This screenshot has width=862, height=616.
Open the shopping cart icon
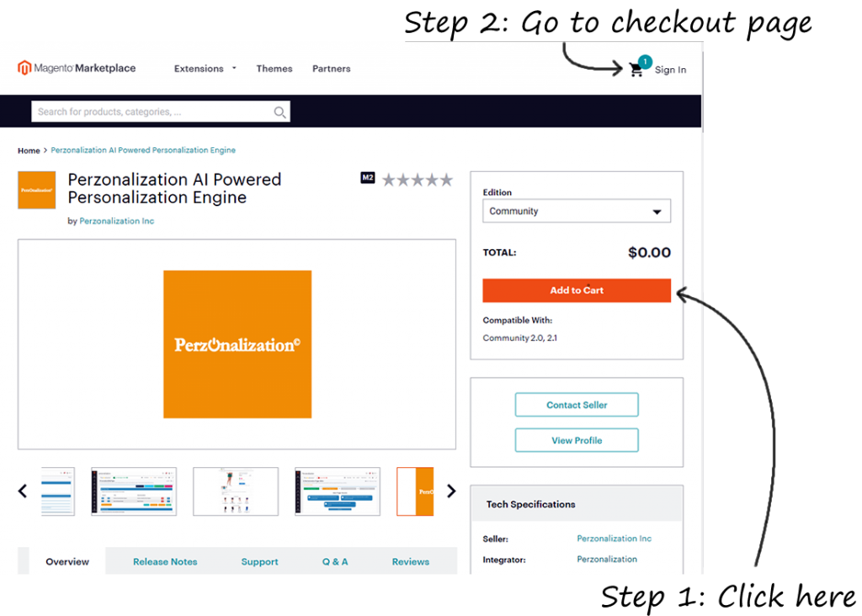pyautogui.click(x=636, y=70)
